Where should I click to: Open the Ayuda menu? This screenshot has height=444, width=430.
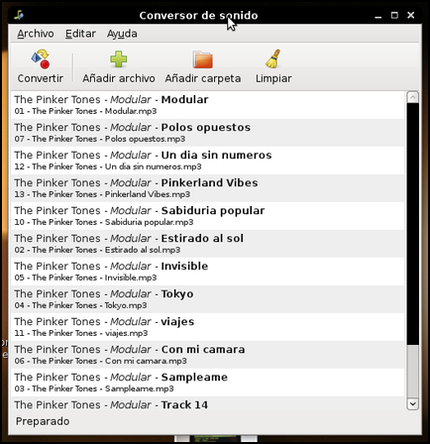coord(122,34)
